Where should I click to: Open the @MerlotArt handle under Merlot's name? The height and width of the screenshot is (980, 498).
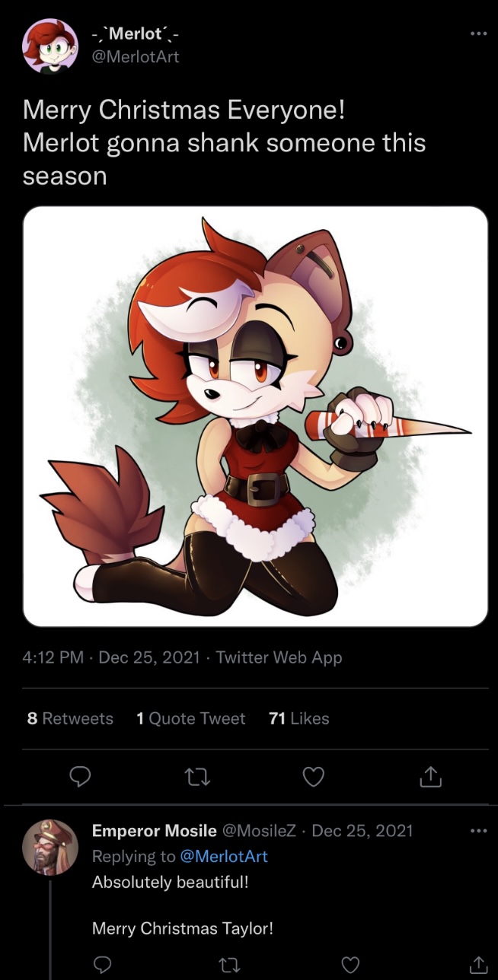point(136,56)
